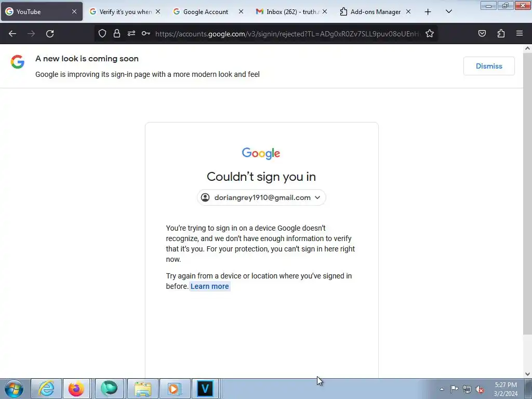532x399 pixels.
Task: Bookmark this page with the star
Action: pyautogui.click(x=430, y=33)
